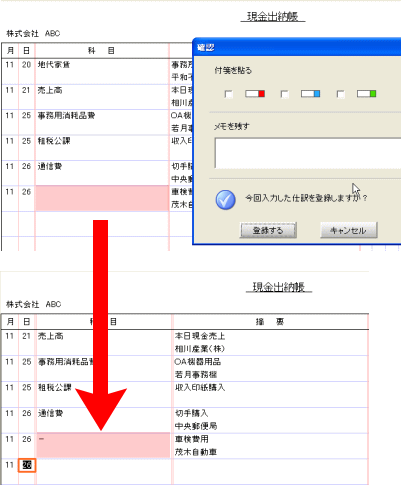Image resolution: width=401 pixels, height=485 pixels.
Task: Select the blue sticky note tag icon
Action: pyautogui.click(x=311, y=94)
